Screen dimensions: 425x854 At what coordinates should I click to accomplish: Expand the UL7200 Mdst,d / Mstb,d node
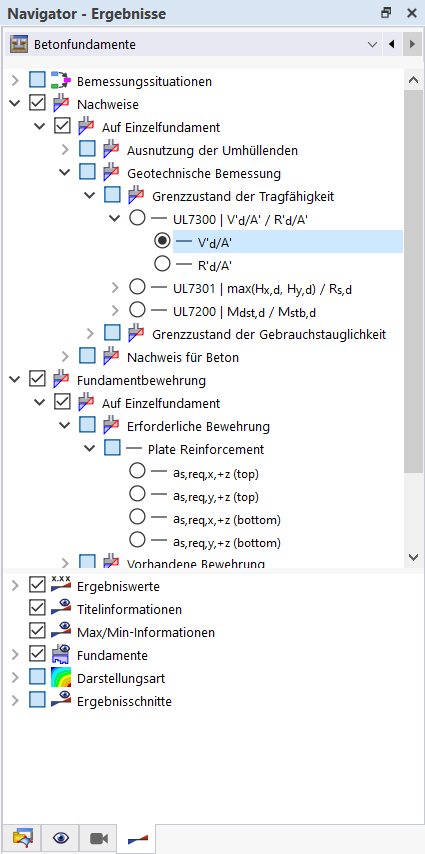tap(115, 310)
